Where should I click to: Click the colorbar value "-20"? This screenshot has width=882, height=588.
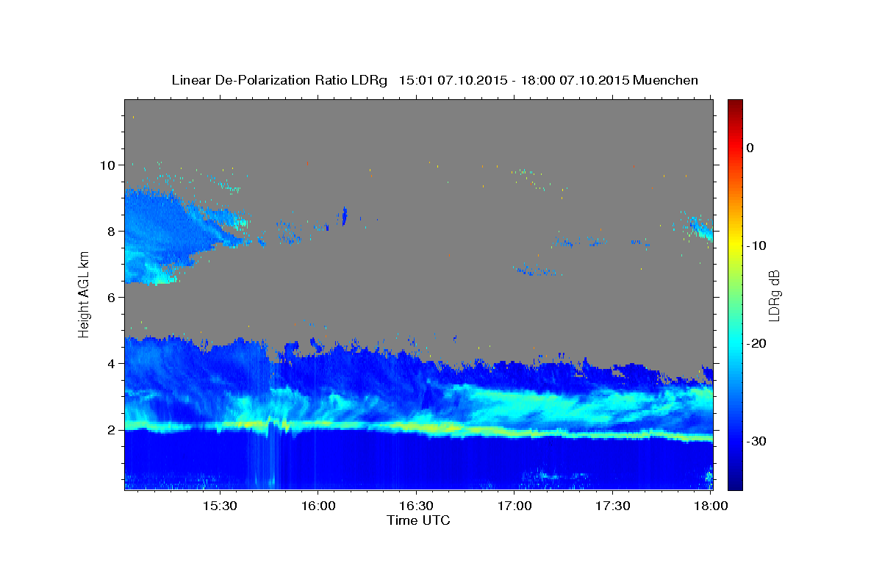click(756, 343)
